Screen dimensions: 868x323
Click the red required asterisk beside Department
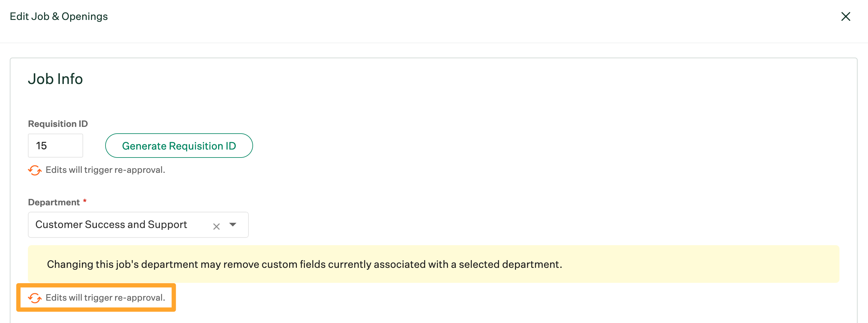point(85,201)
